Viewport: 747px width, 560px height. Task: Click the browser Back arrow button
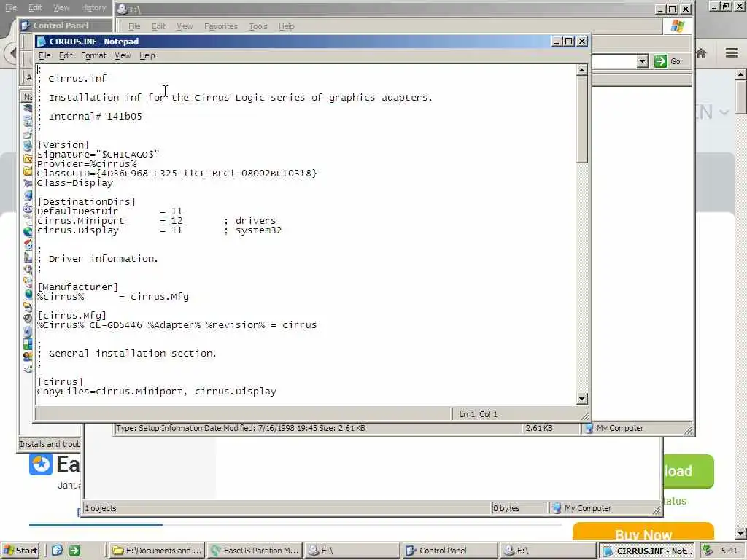12,53
